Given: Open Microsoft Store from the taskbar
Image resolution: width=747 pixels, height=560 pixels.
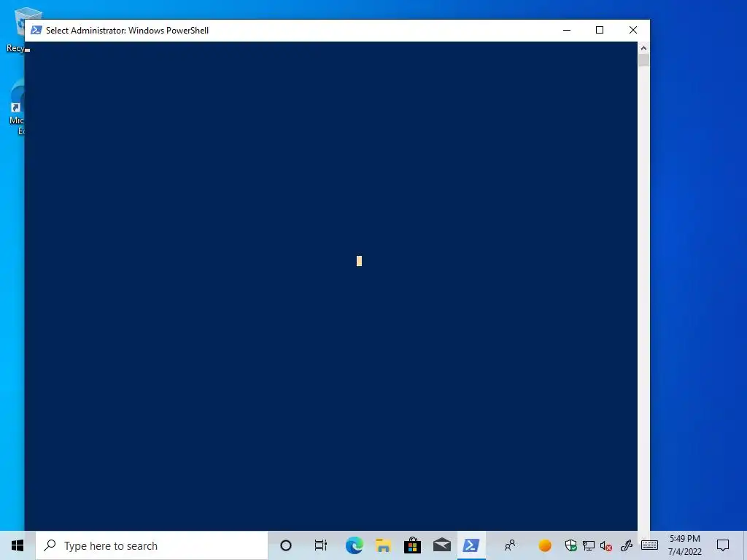Looking at the screenshot, I should tap(413, 545).
